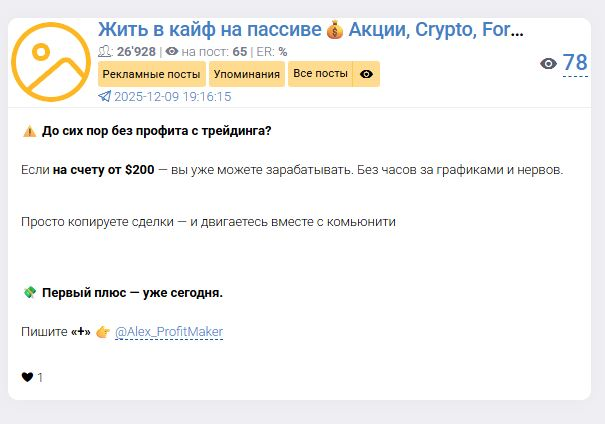Open the 78 views counter
The image size is (605, 424).
pos(575,64)
